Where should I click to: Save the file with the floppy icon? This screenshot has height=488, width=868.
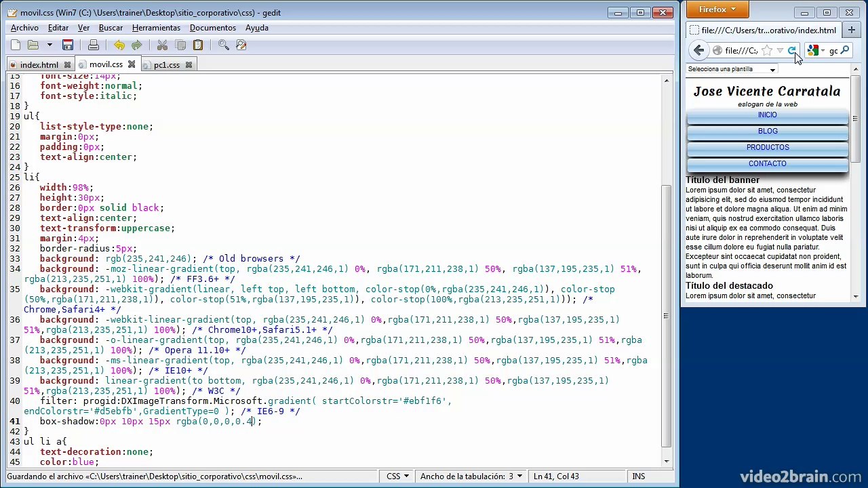[68, 45]
